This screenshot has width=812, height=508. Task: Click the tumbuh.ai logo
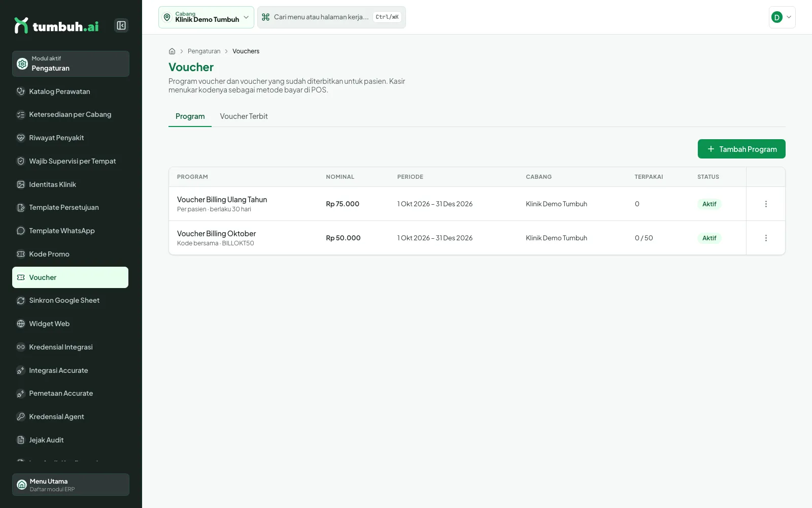pos(56,25)
